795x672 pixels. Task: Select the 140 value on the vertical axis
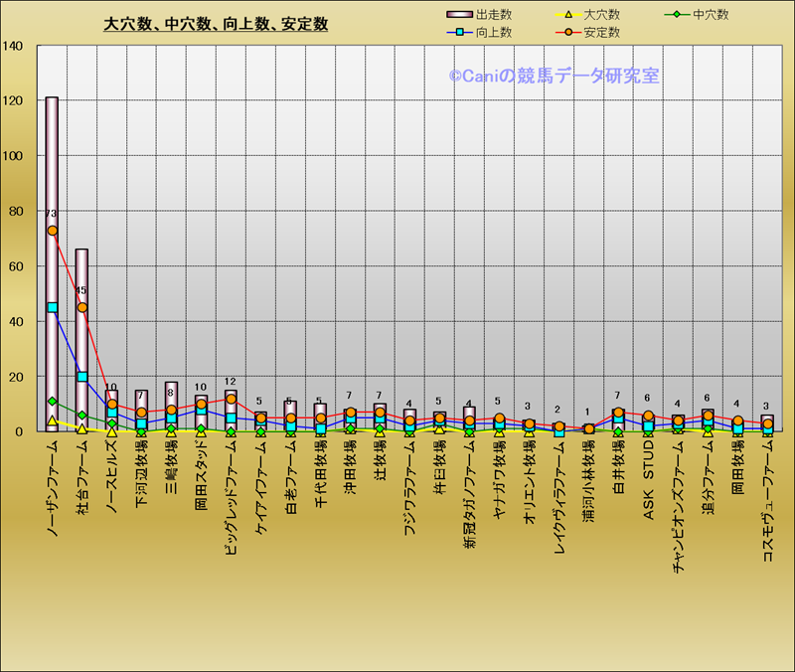click(x=15, y=46)
